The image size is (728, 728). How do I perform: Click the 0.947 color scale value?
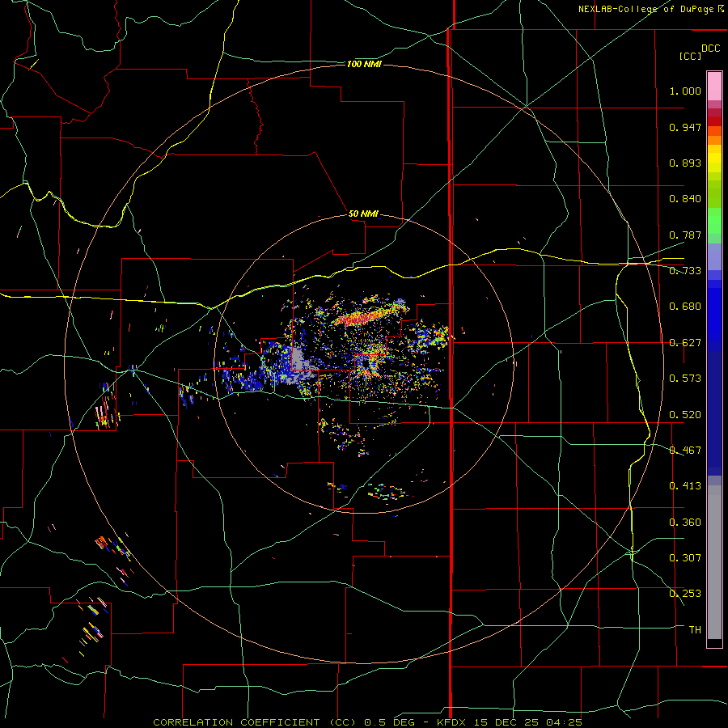pos(685,127)
